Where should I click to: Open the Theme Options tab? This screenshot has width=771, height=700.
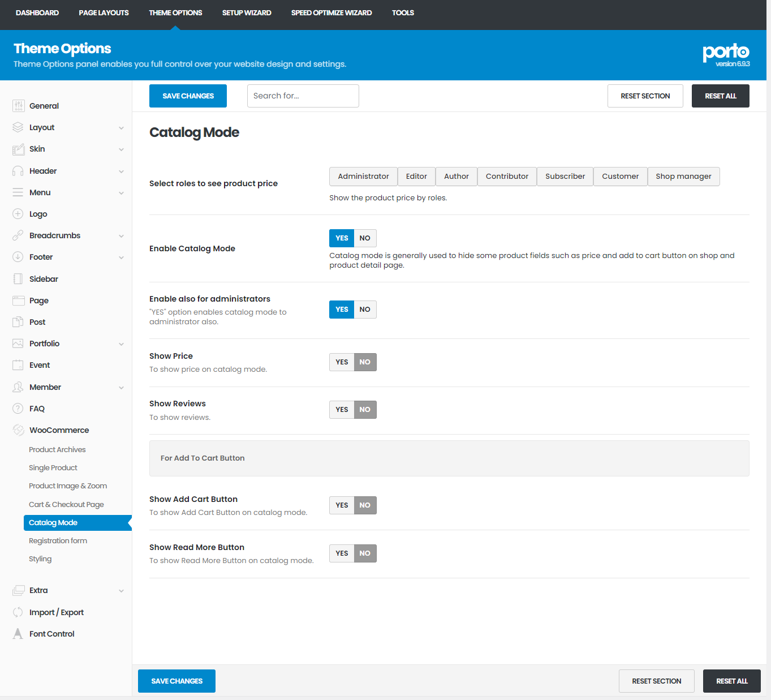(x=175, y=12)
